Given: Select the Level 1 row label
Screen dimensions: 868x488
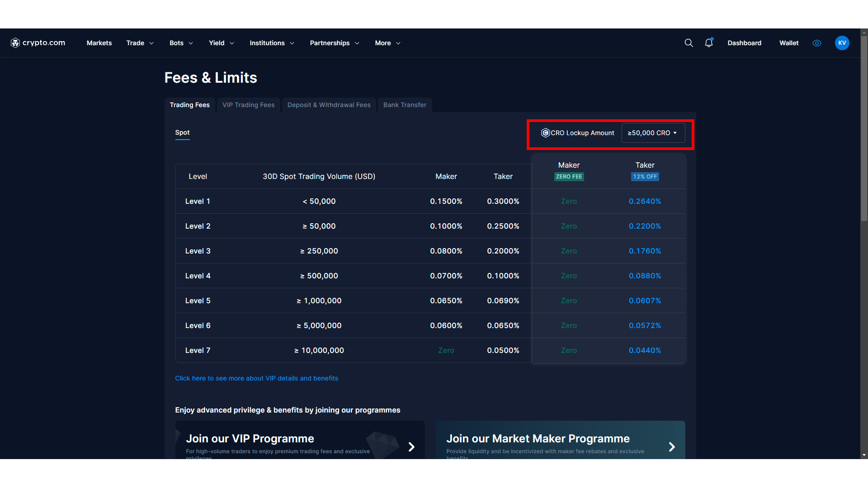Looking at the screenshot, I should click(198, 201).
